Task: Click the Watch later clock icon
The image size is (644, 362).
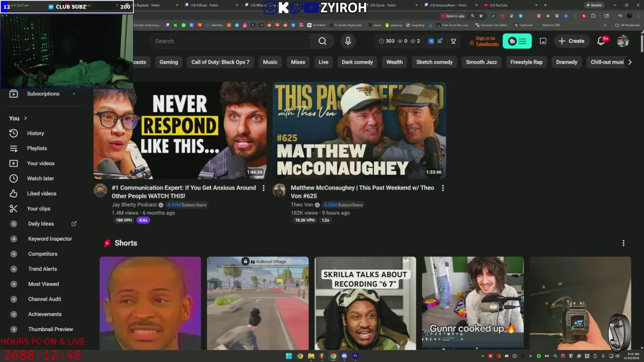Action: (x=14, y=178)
